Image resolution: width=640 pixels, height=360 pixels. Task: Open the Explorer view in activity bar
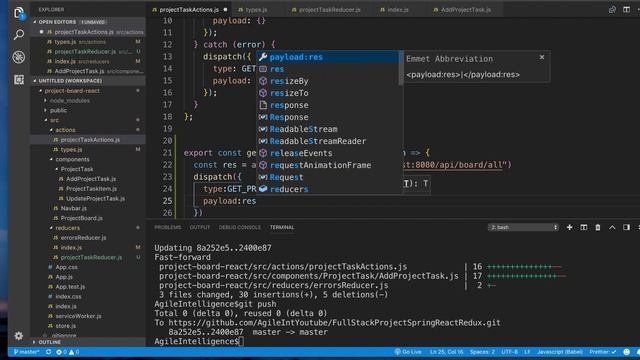[18, 13]
